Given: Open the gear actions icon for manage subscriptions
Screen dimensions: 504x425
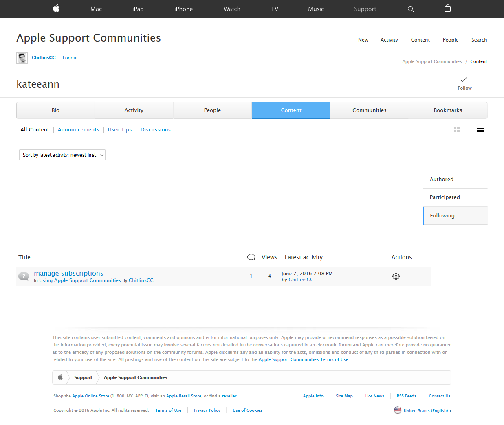Looking at the screenshot, I should coord(396,276).
